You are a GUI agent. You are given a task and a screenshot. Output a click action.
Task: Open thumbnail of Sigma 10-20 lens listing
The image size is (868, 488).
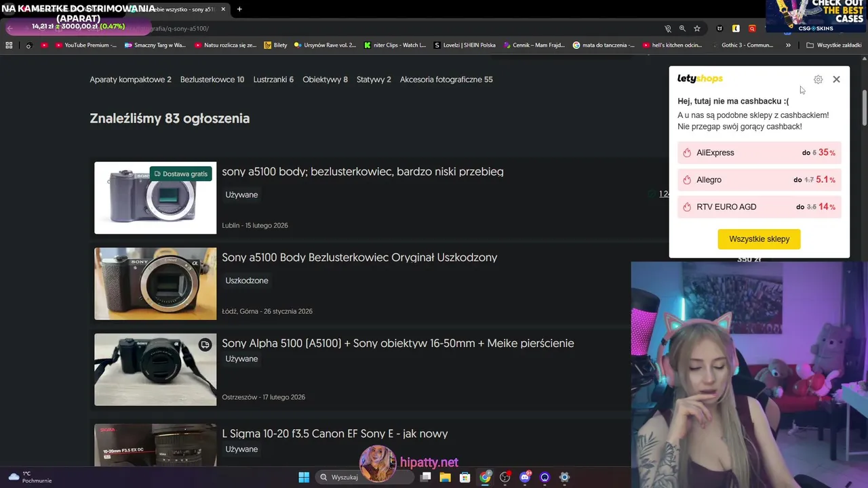pos(155,445)
